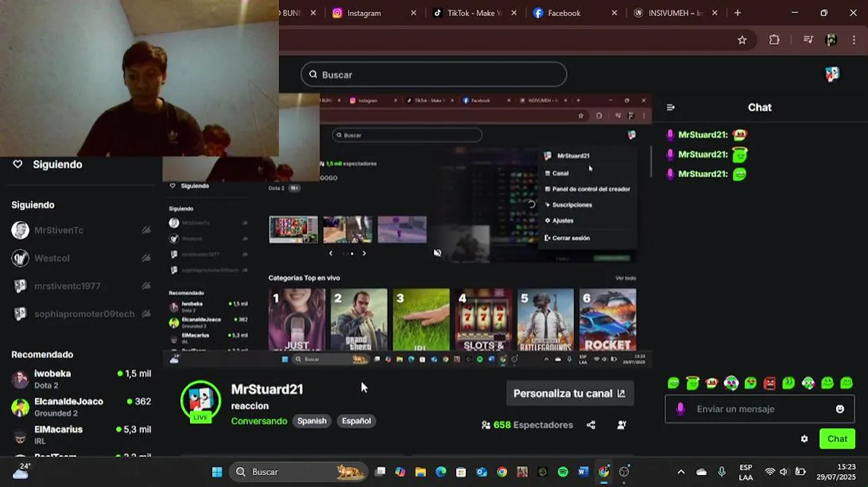Click the Windows Start button
Viewport: 868px width, 487px height.
tap(217, 472)
